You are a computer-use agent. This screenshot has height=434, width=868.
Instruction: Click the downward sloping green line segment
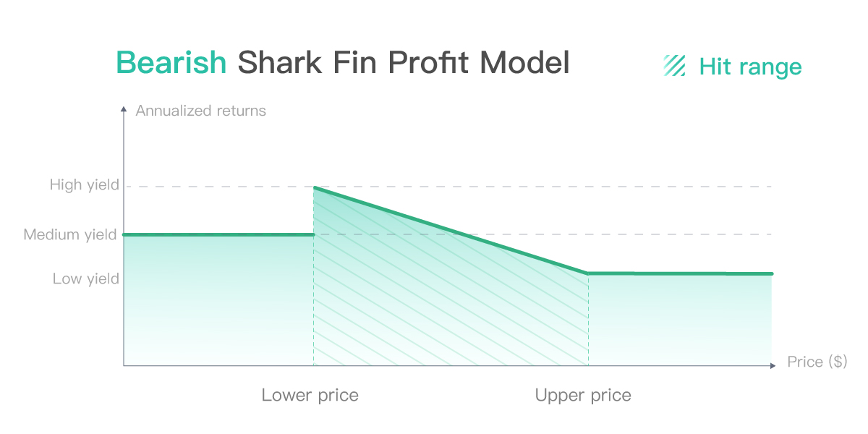click(x=448, y=229)
